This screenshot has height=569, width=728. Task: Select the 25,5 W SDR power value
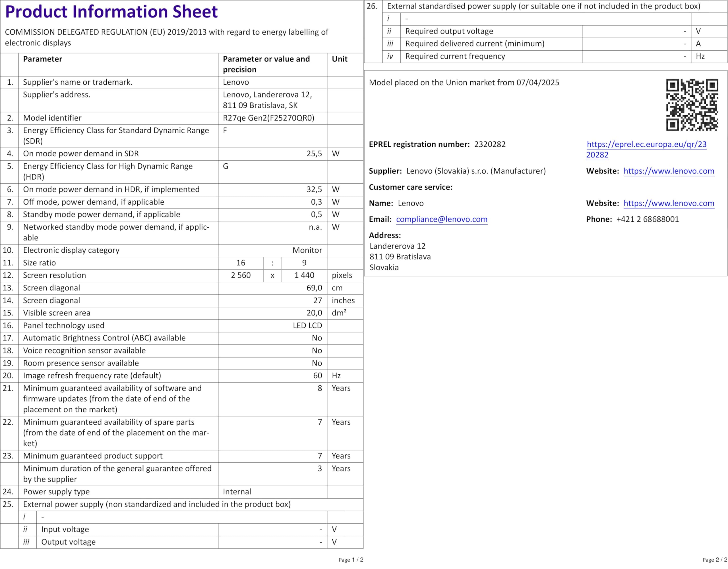[314, 153]
